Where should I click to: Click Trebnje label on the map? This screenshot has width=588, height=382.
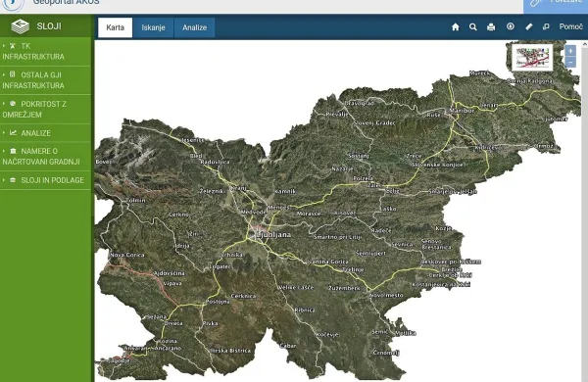(x=353, y=269)
